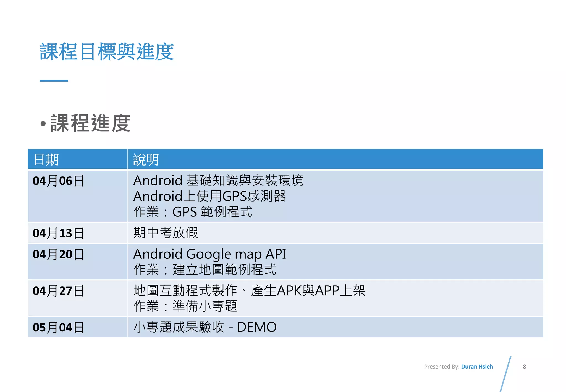Select the 日期 table header cell
The image size is (566, 392).
tap(78, 159)
